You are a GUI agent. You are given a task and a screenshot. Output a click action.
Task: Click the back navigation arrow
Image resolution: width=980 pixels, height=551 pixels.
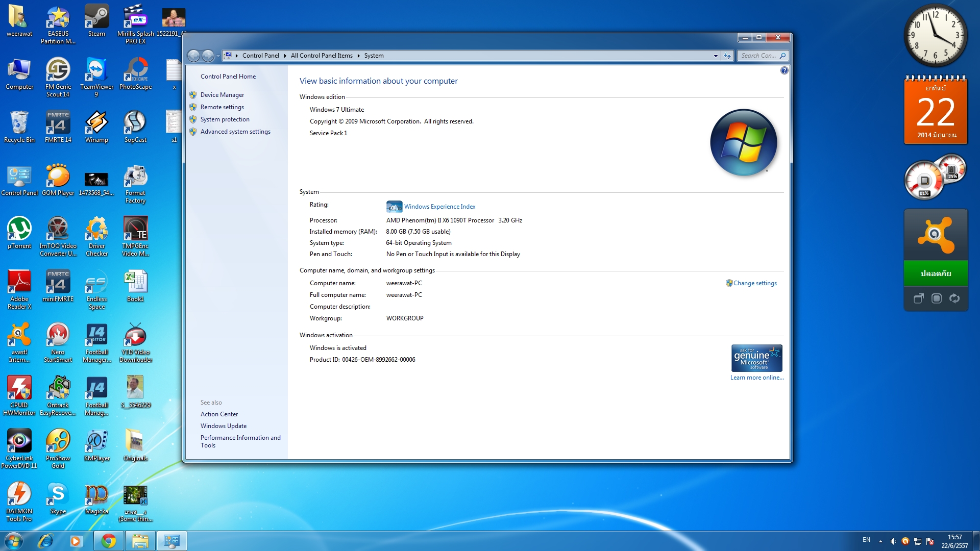click(193, 56)
